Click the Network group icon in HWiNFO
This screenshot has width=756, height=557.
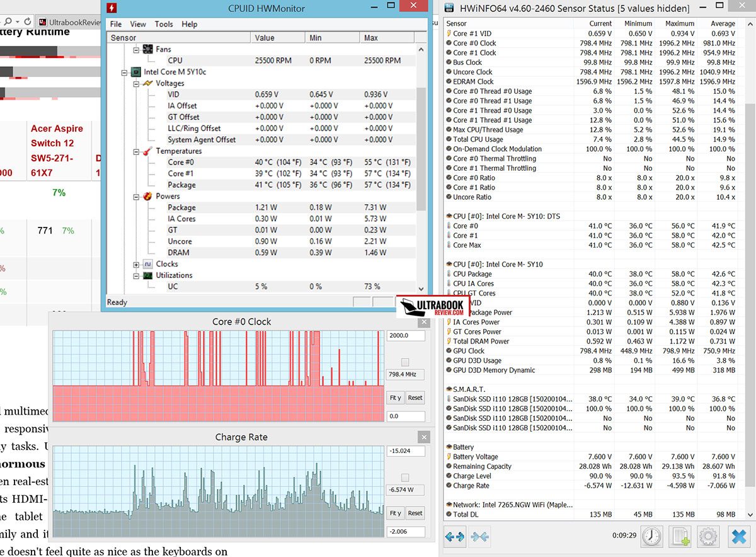pyautogui.click(x=448, y=505)
